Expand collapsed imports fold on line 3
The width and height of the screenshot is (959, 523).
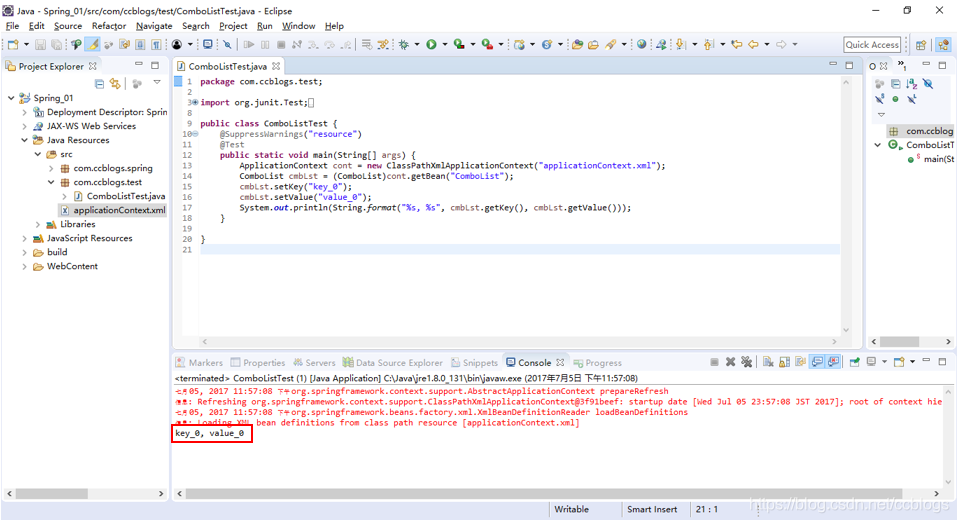pos(194,103)
